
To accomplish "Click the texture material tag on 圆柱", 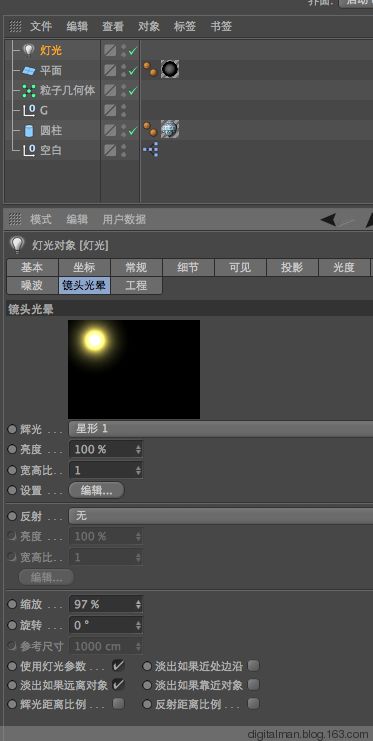I will tap(170, 129).
